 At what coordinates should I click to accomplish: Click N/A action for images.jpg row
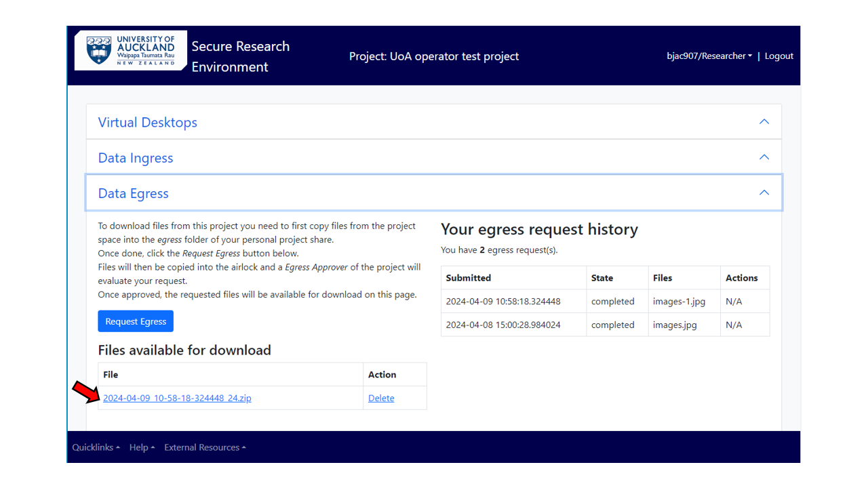[x=745, y=325]
